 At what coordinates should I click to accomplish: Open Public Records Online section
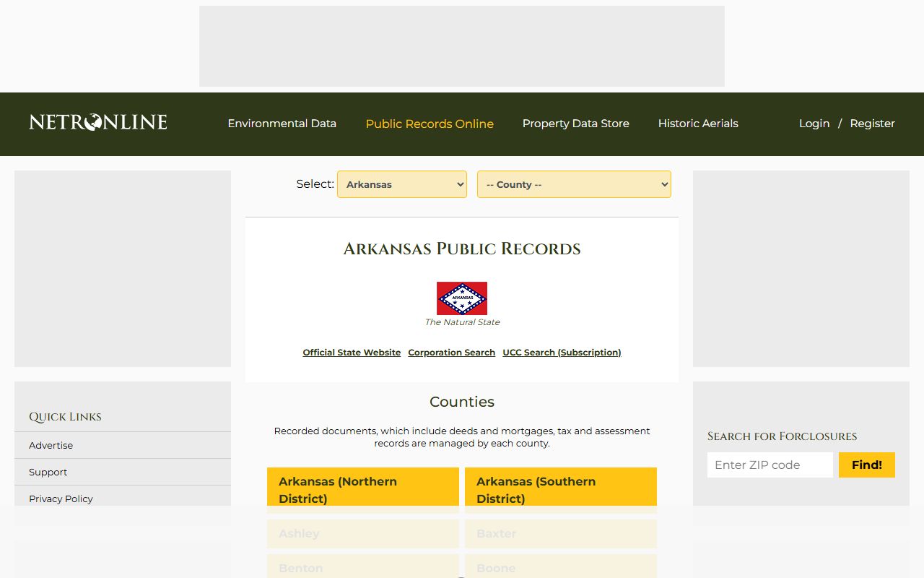point(430,124)
